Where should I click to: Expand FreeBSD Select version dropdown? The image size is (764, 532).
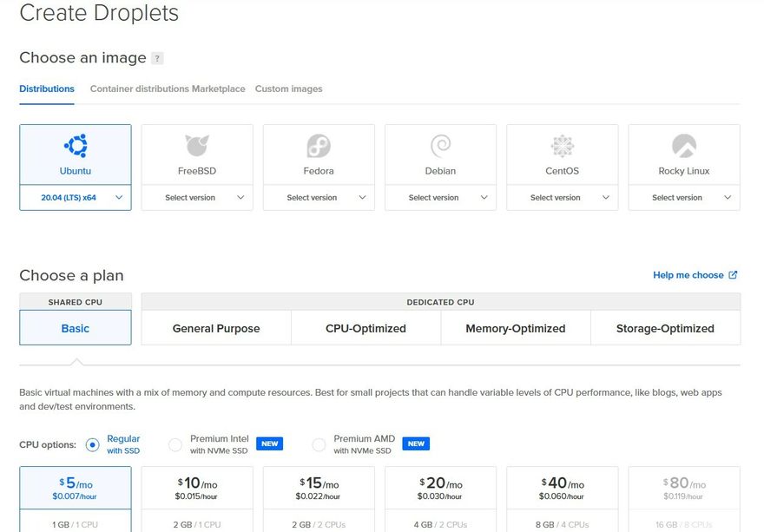(197, 198)
